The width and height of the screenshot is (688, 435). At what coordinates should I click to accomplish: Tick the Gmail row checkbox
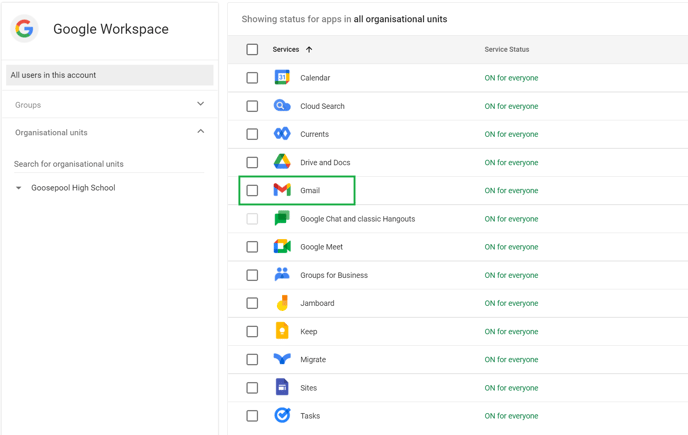coord(252,191)
